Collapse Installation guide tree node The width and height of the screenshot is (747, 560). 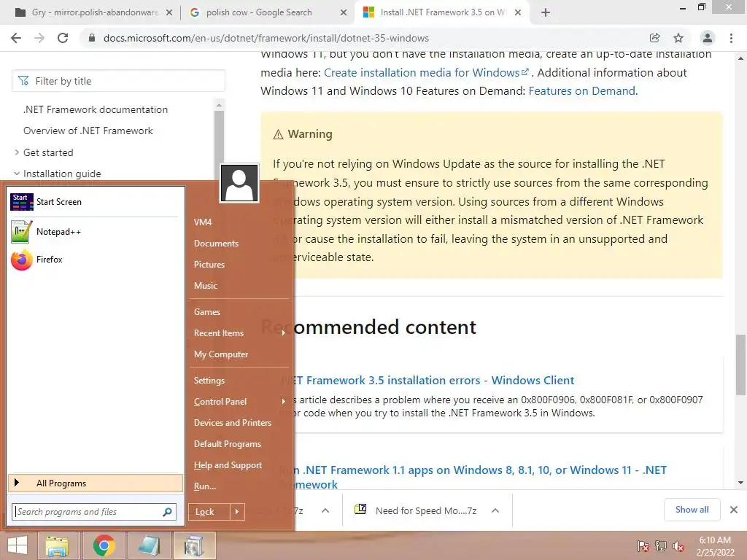tap(17, 174)
